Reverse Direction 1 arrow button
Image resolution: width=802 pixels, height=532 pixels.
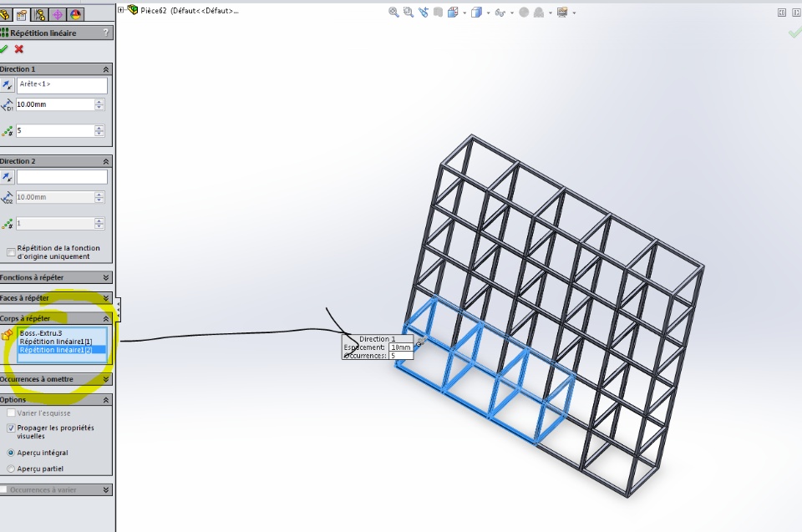[8, 85]
